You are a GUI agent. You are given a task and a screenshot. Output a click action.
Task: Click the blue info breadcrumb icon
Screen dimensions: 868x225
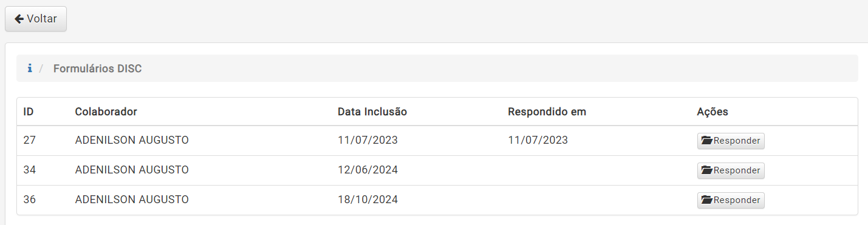coord(29,69)
